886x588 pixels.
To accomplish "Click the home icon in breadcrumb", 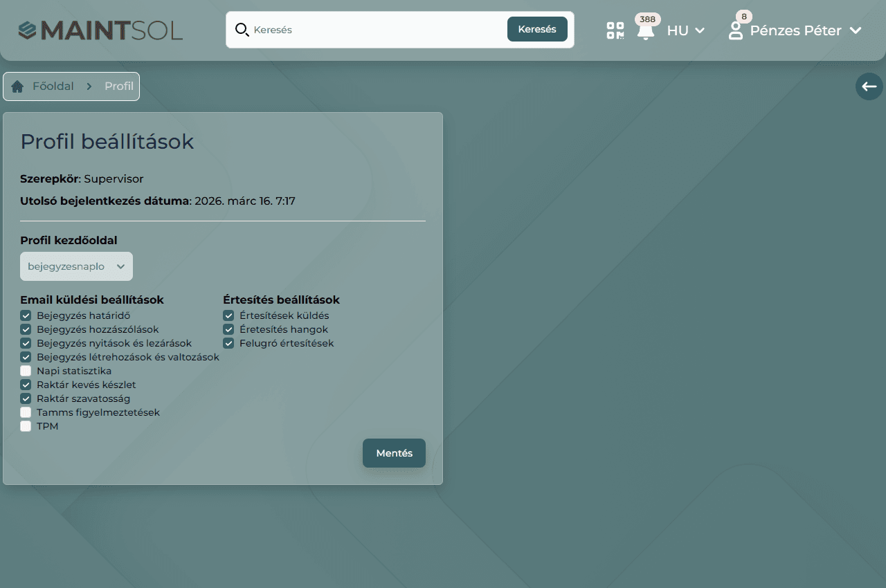I will click(x=17, y=86).
